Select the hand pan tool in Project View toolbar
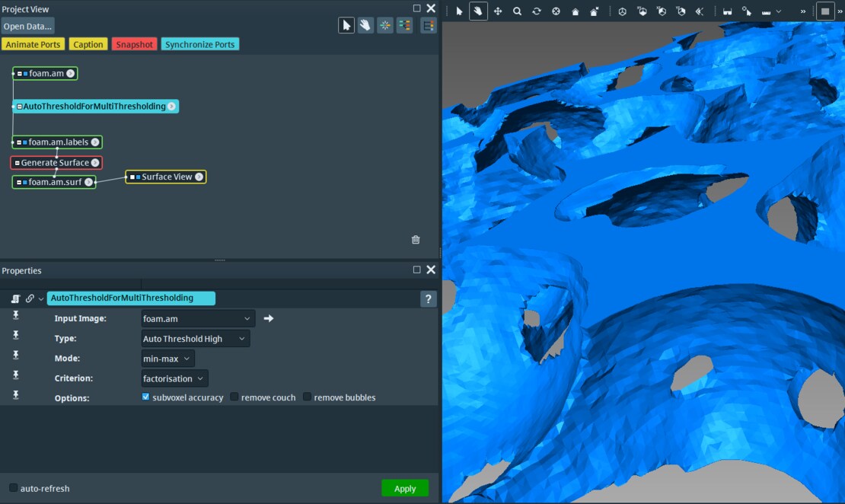The height and width of the screenshot is (504, 845). pos(365,24)
